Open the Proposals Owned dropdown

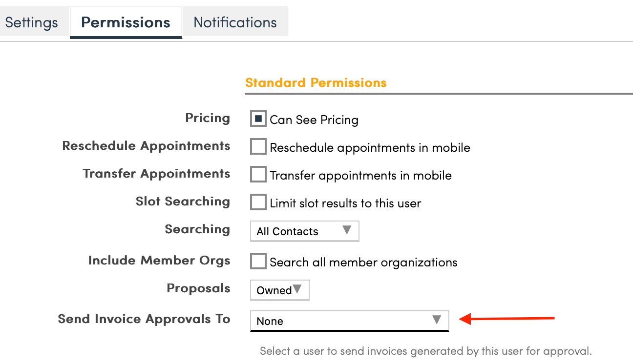click(279, 290)
